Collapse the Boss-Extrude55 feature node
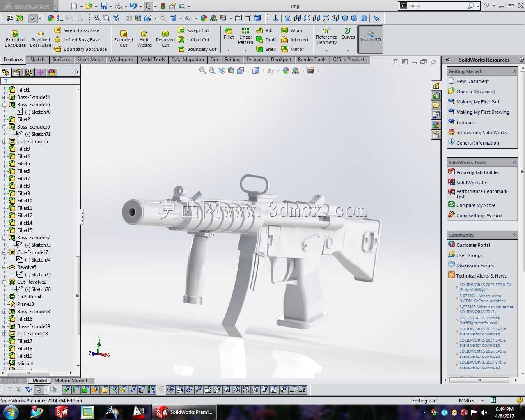The image size is (525, 420). tap(4, 105)
